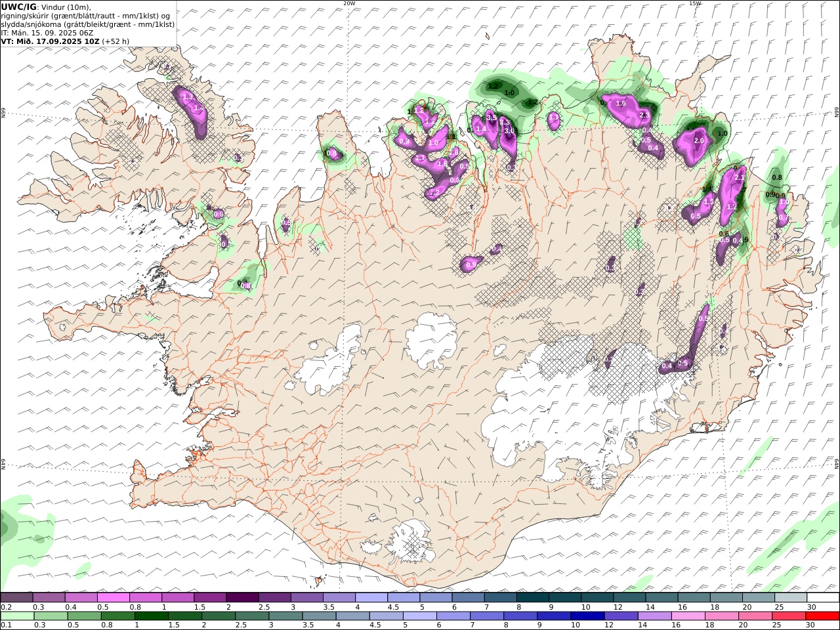
Task: Click the 'slydda/snjókoma' header line
Action: pos(88,24)
